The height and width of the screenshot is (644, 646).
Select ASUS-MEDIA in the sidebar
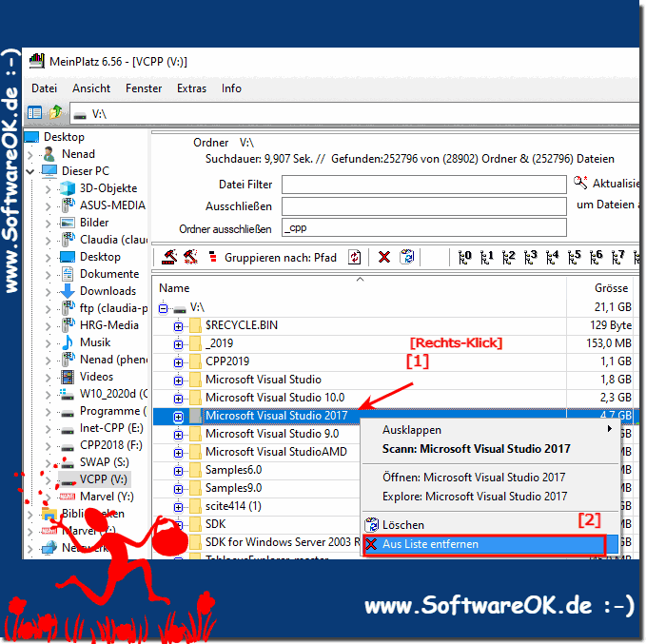tap(112, 205)
